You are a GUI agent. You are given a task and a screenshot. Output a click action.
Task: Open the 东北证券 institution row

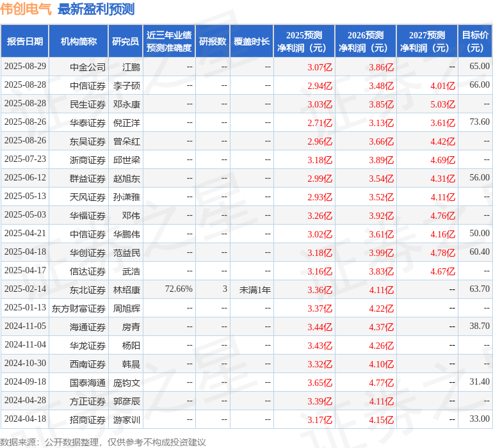click(88, 290)
